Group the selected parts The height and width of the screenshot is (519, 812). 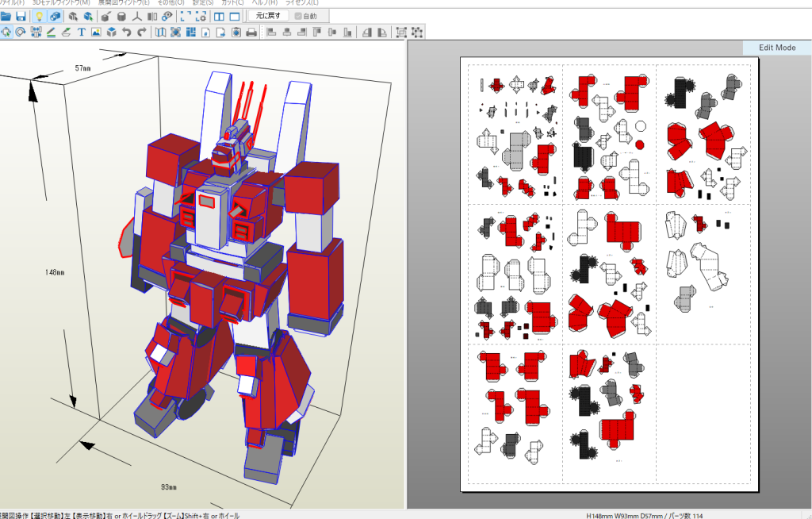401,33
